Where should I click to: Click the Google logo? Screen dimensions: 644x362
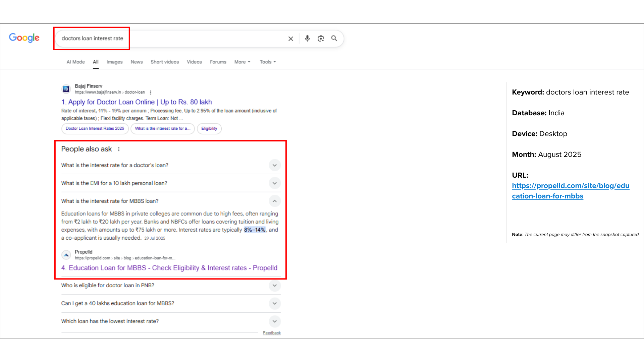coord(24,38)
